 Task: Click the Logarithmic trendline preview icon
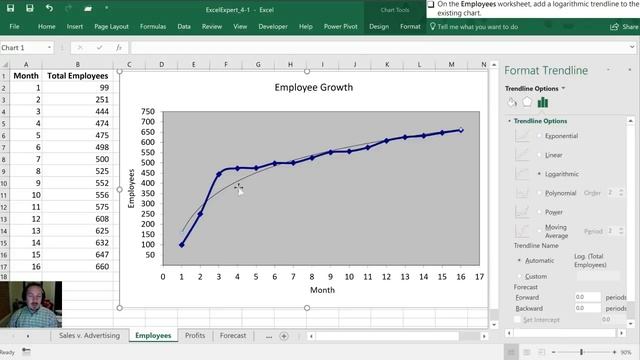tap(522, 174)
